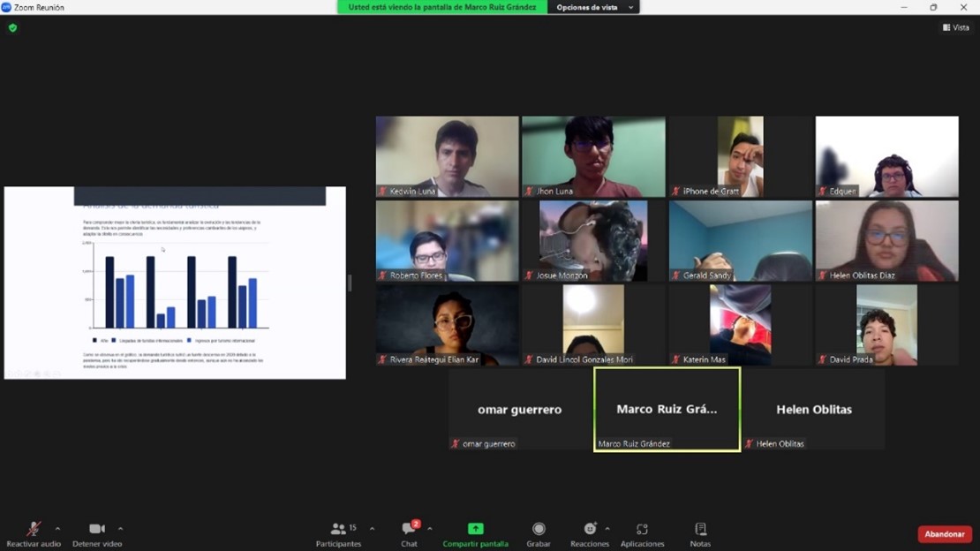Image resolution: width=980 pixels, height=551 pixels.
Task: Toggle Reactivar audio microphone
Action: [34, 533]
